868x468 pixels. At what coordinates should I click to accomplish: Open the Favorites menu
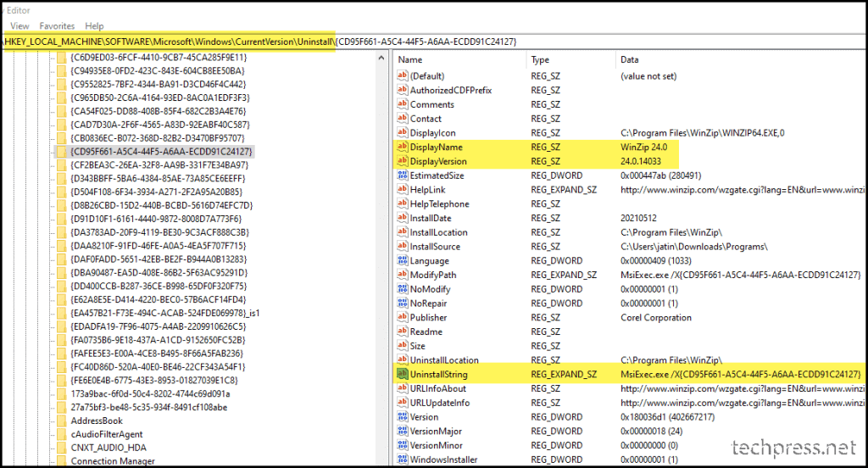(x=57, y=26)
